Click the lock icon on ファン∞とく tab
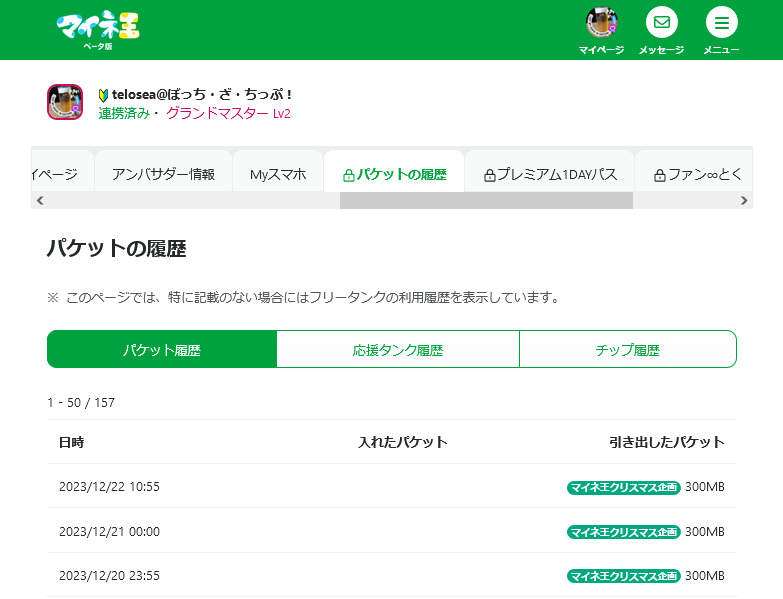The width and height of the screenshot is (783, 599). 660,175
